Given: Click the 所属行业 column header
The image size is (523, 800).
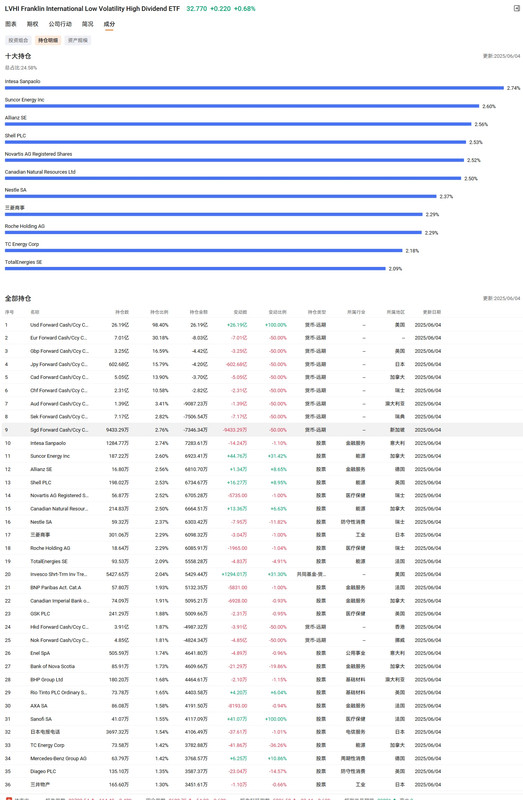Looking at the screenshot, I should tap(356, 312).
